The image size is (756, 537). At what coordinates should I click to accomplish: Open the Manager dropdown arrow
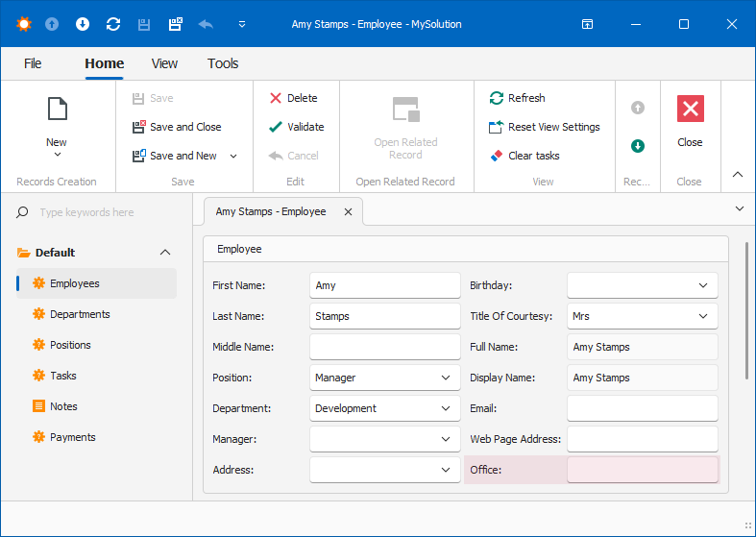[x=446, y=439]
